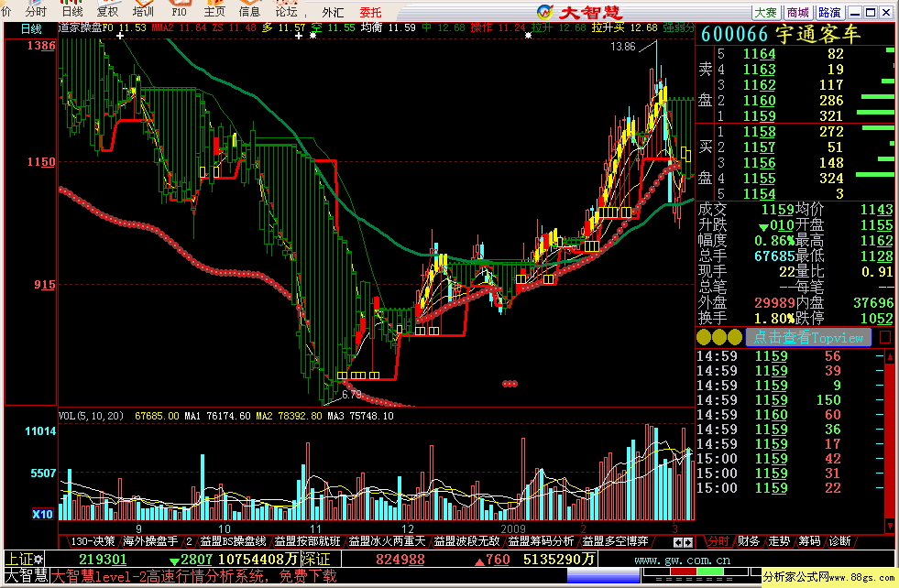Switch to the 筹码 chips side tab
The image size is (899, 588).
pos(809,541)
